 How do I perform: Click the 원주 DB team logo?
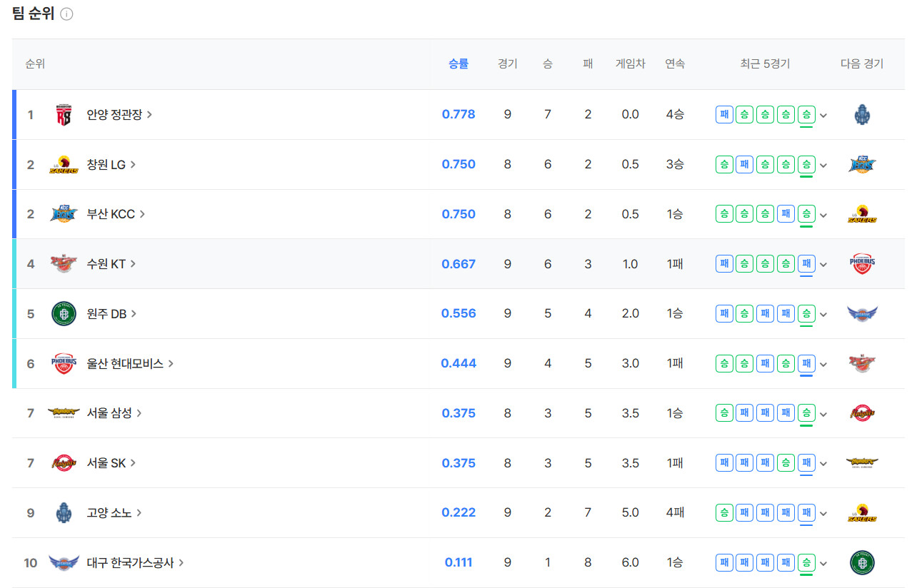(64, 314)
